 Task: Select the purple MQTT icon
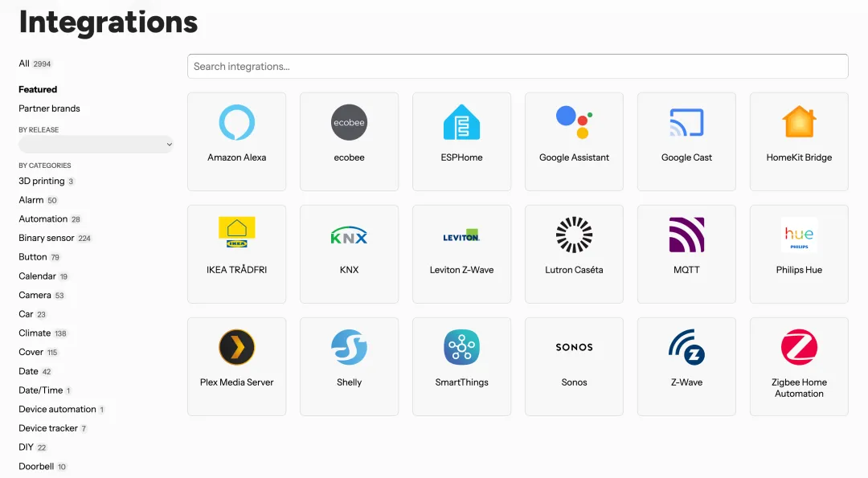click(686, 235)
